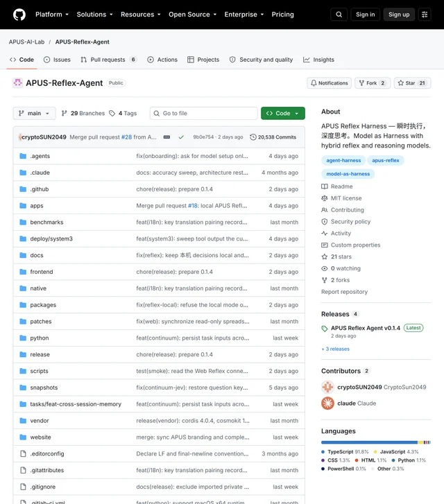Click the eye icon beside 0 watching
444x504 pixels.
point(324,268)
